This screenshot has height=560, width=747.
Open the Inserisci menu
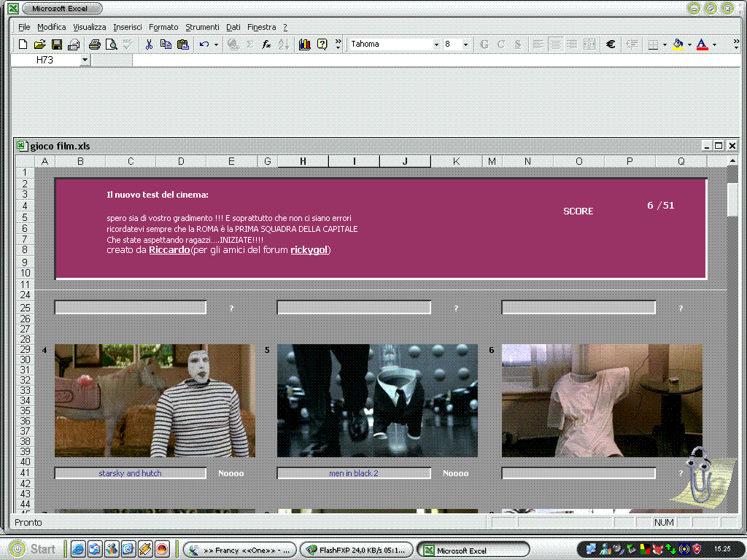pos(128,27)
